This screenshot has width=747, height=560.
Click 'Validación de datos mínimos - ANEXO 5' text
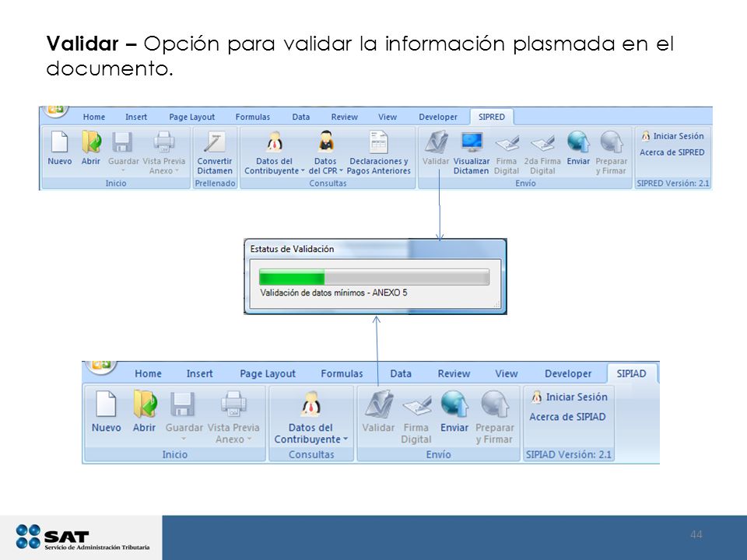point(334,293)
